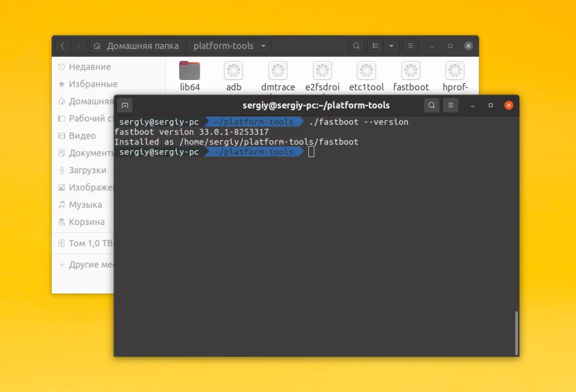
Task: Activate search in the file manager toolbar
Action: (357, 46)
